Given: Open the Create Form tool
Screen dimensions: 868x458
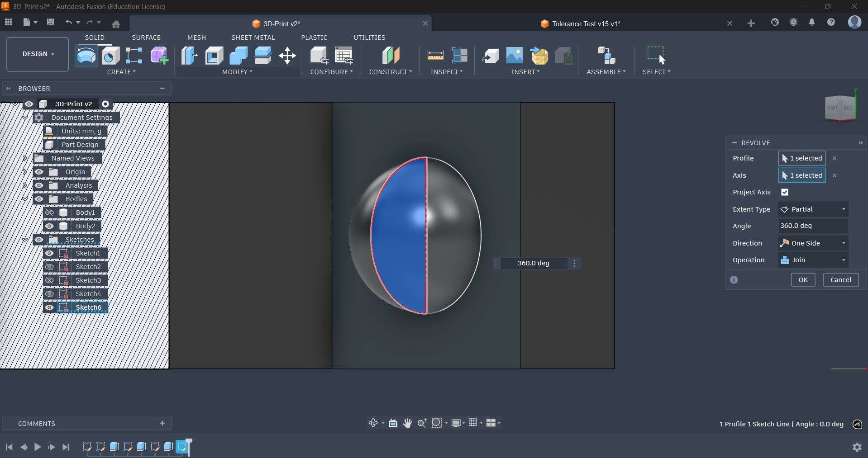Looking at the screenshot, I should coord(159,56).
